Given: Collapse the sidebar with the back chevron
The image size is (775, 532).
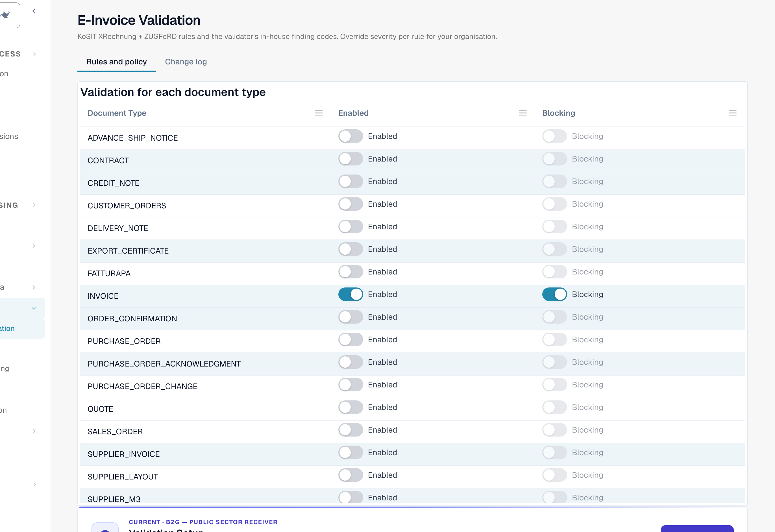Looking at the screenshot, I should pos(34,11).
